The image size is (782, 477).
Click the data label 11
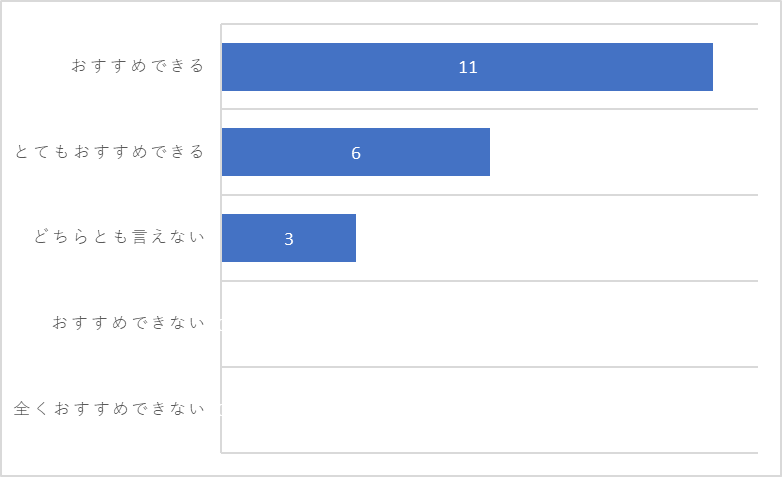(468, 67)
